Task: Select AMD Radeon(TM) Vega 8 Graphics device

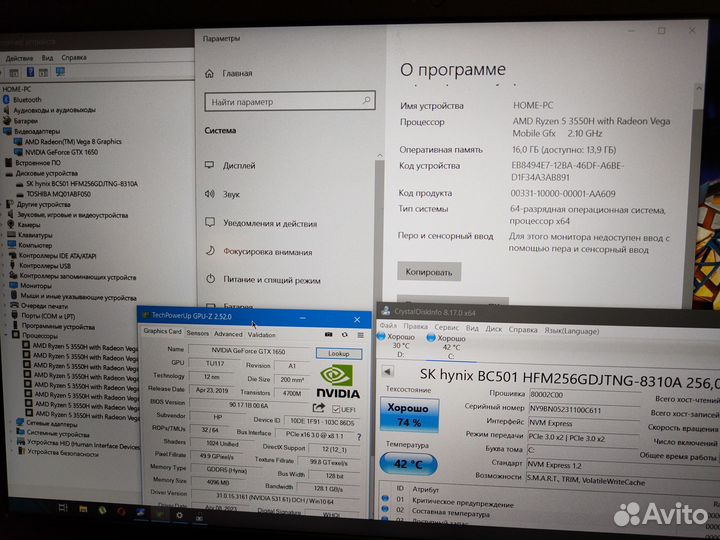Action: pos(73,141)
